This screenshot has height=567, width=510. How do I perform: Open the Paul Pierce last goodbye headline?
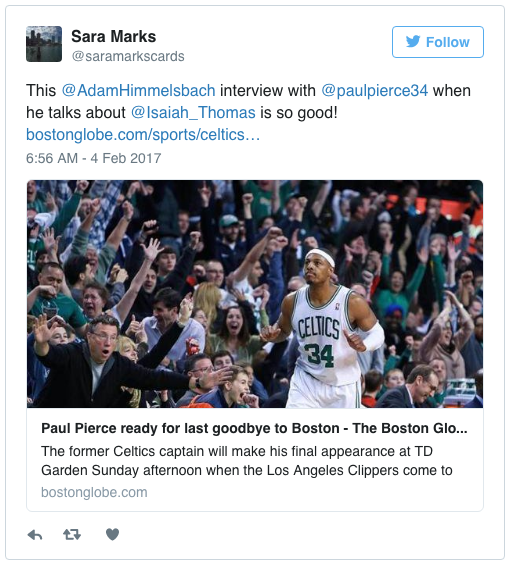pos(254,428)
